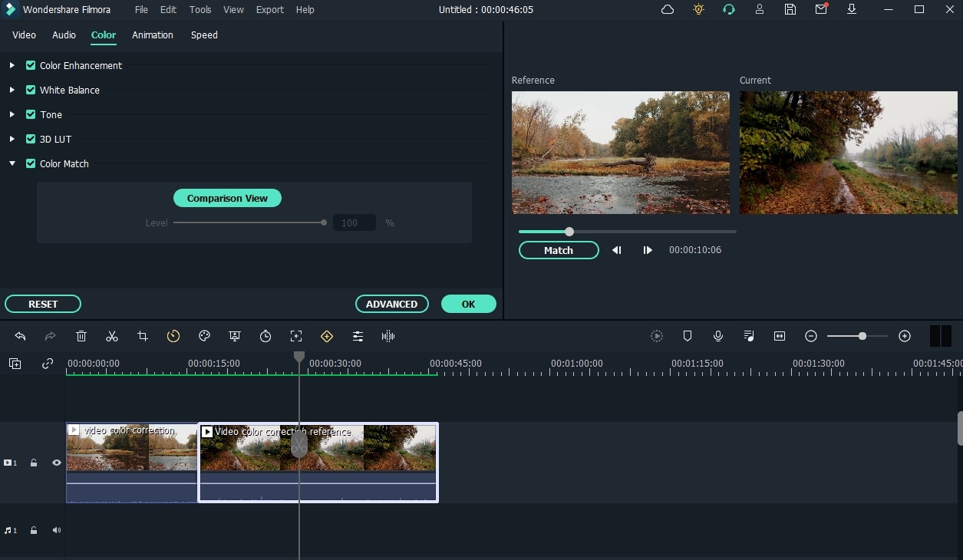This screenshot has width=963, height=560.
Task: Click the Redo arrow in timeline toolbar
Action: 51,336
